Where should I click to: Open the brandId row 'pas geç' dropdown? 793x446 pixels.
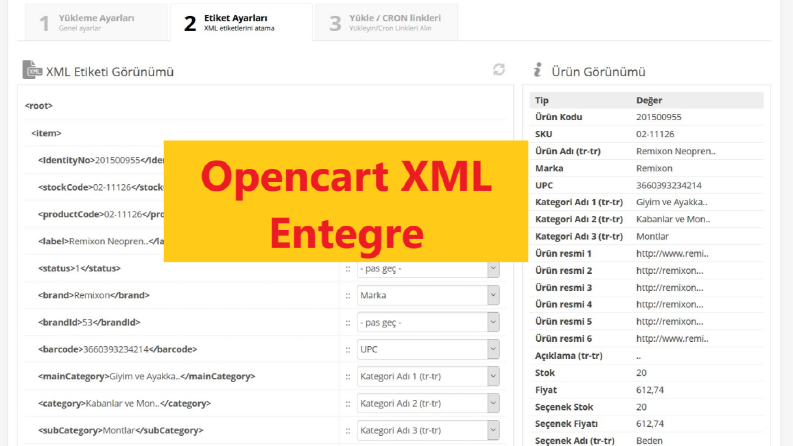(x=428, y=322)
